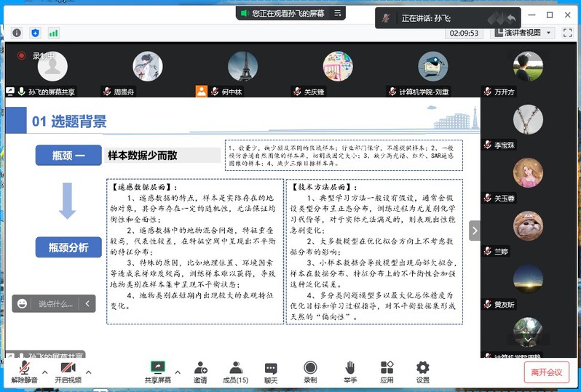Open the screen-share options menu icon
The height and width of the screenshot is (392, 581).
pyautogui.click(x=337, y=13)
